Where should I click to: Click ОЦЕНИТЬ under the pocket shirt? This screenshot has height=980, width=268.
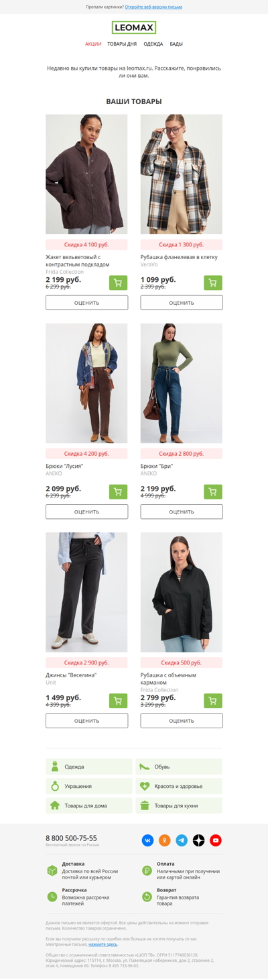(x=182, y=721)
